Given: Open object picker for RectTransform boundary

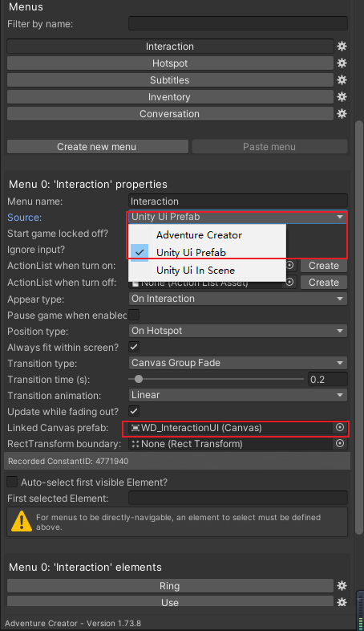Looking at the screenshot, I should pos(340,443).
